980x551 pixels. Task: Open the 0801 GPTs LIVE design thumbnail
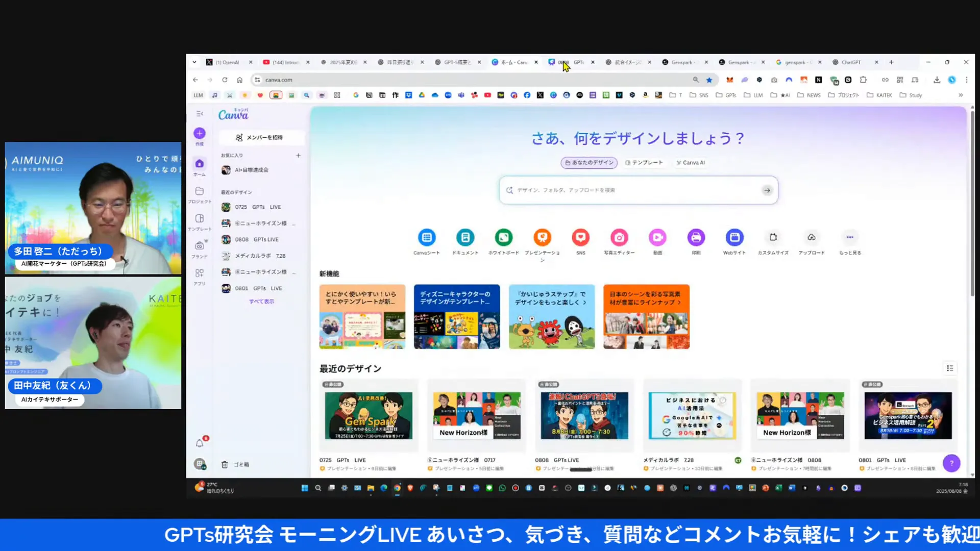(908, 415)
